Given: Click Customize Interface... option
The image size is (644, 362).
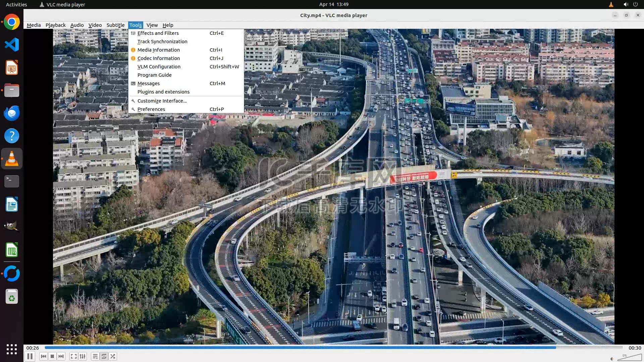Looking at the screenshot, I should pyautogui.click(x=162, y=101).
